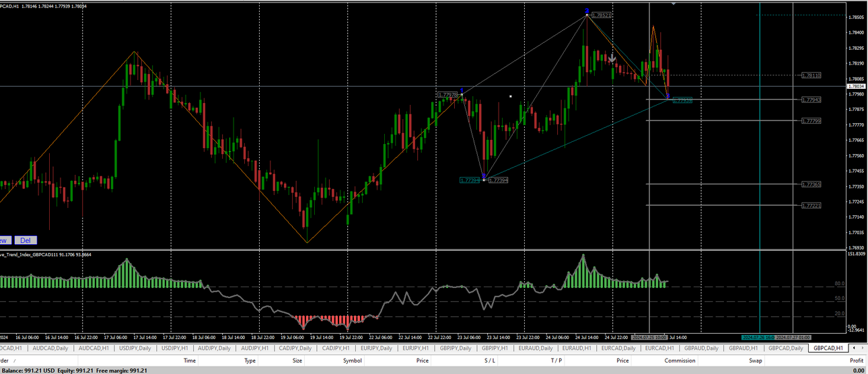Select the 1.77799 price level label
Viewport: 868px width, 374px height.
coord(811,121)
